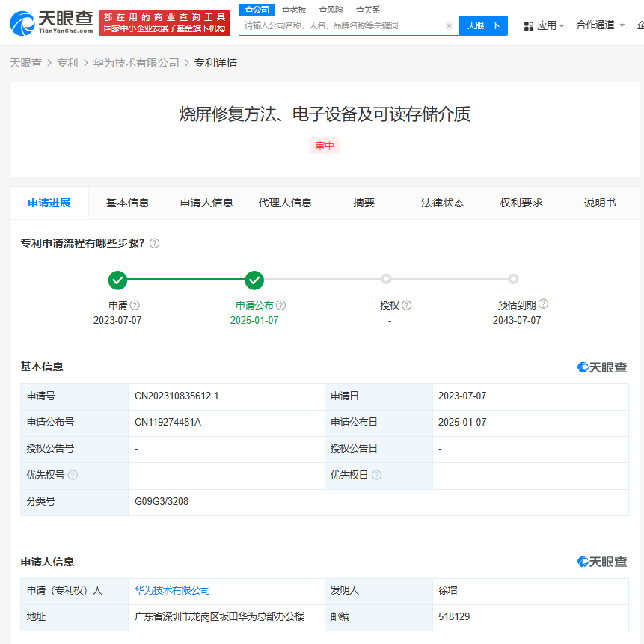644x644 pixels.
Task: Click help icon beside 专利申请流程有哪些步骤
Action: pos(154,244)
